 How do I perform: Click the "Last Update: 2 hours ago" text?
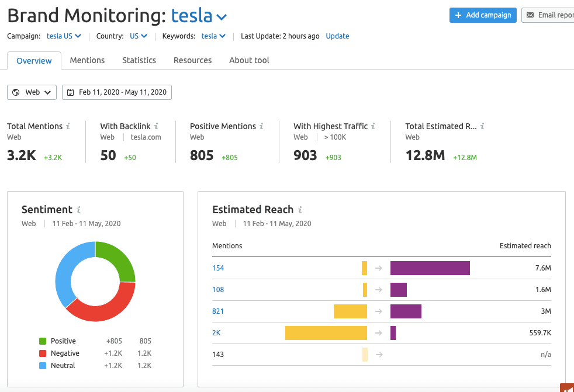[x=280, y=36]
